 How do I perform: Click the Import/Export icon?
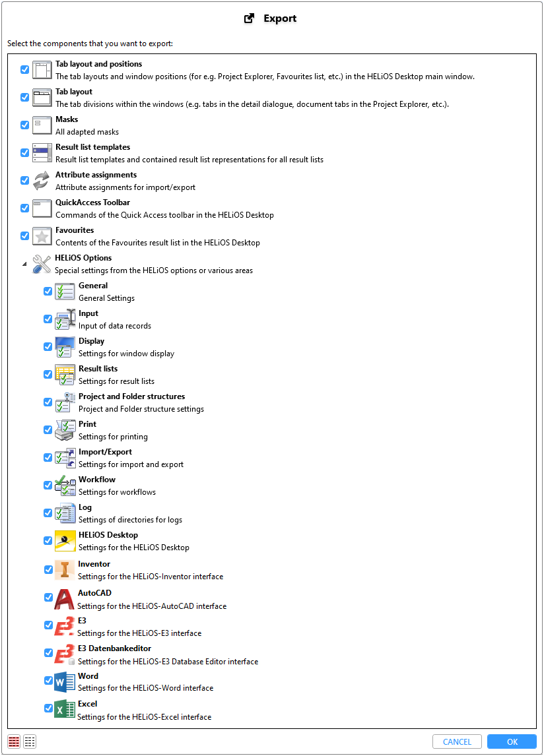click(65, 458)
